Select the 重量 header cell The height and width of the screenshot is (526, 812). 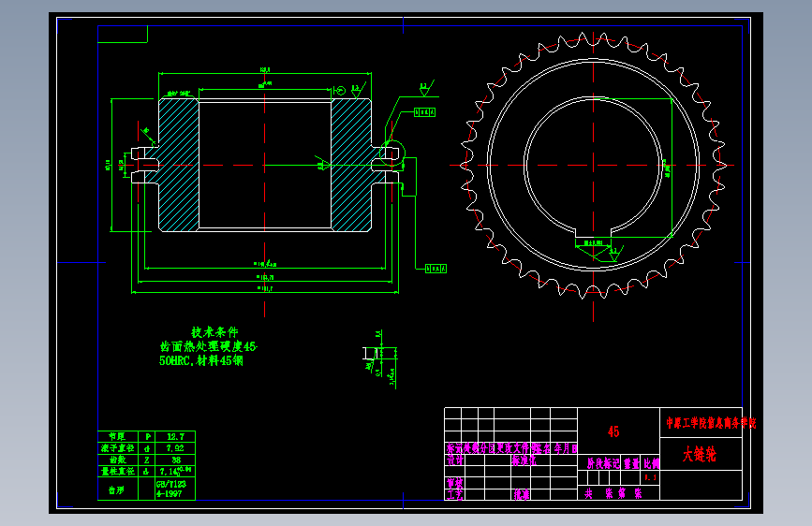[631, 463]
